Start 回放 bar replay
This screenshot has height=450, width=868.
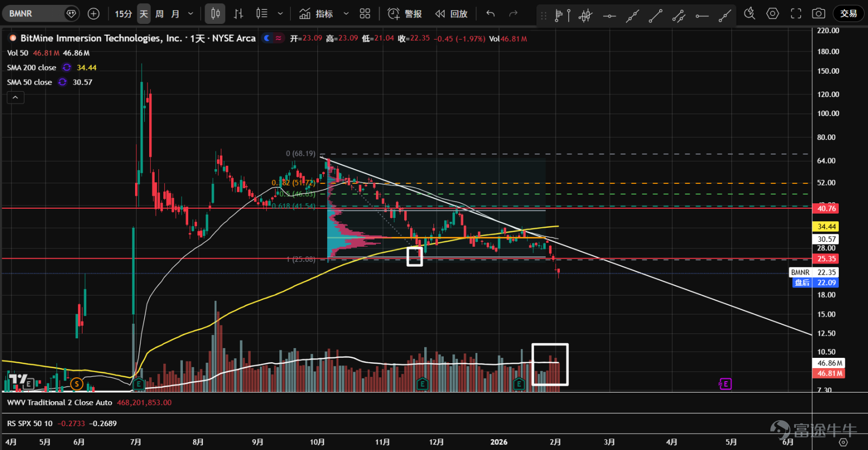click(451, 14)
